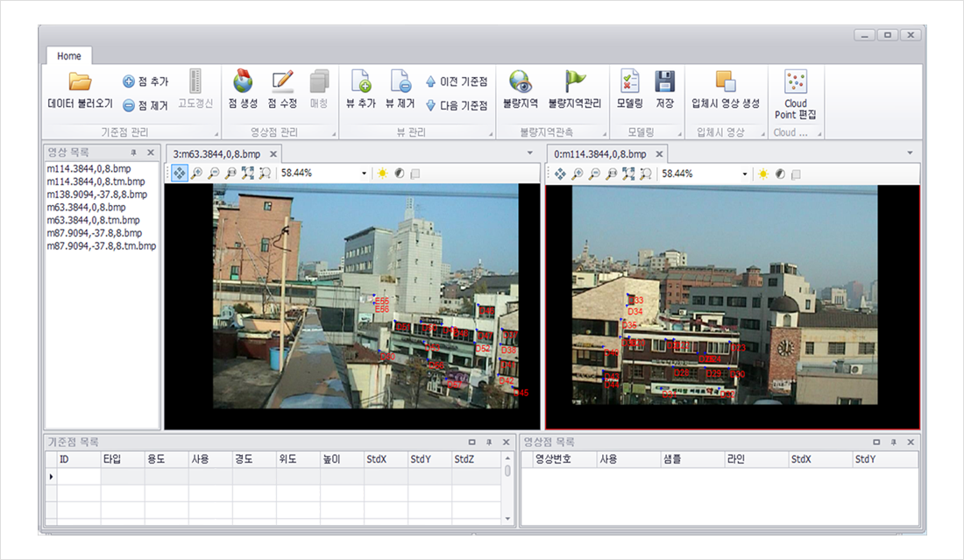This screenshot has width=964, height=560.
Task: Click the 데이터 불러오기 folder icon
Action: point(80,82)
